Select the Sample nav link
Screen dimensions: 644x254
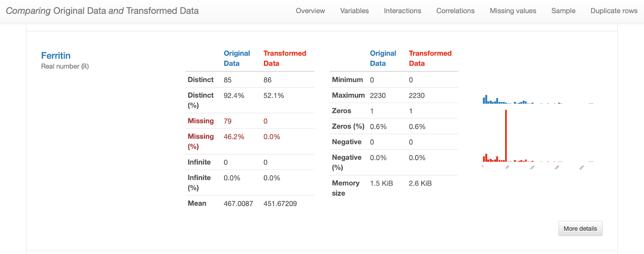coord(563,11)
